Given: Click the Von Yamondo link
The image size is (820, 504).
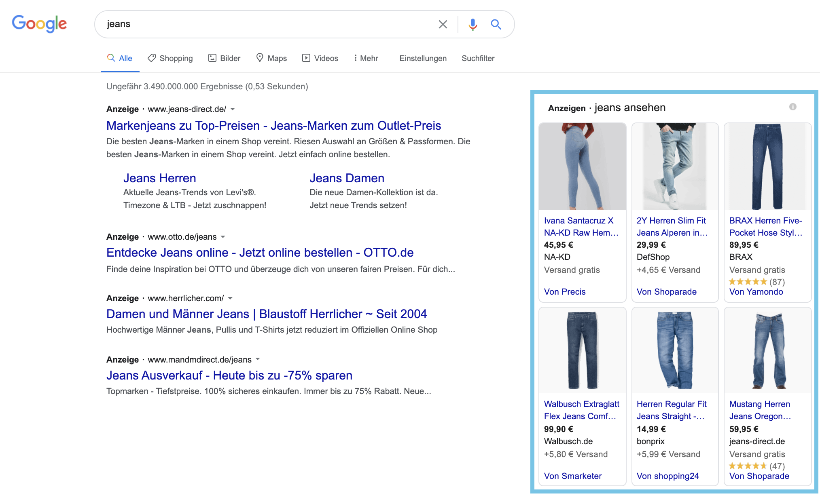Looking at the screenshot, I should click(756, 292).
